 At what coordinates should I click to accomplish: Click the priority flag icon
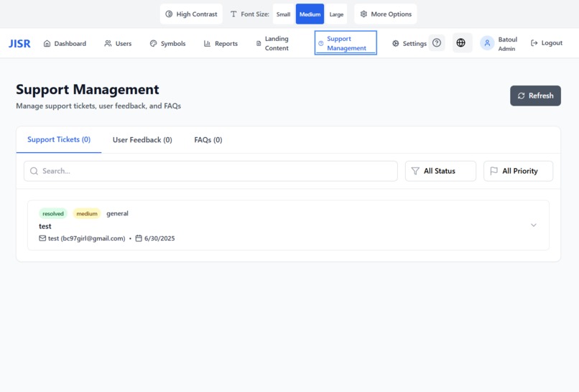[494, 171]
